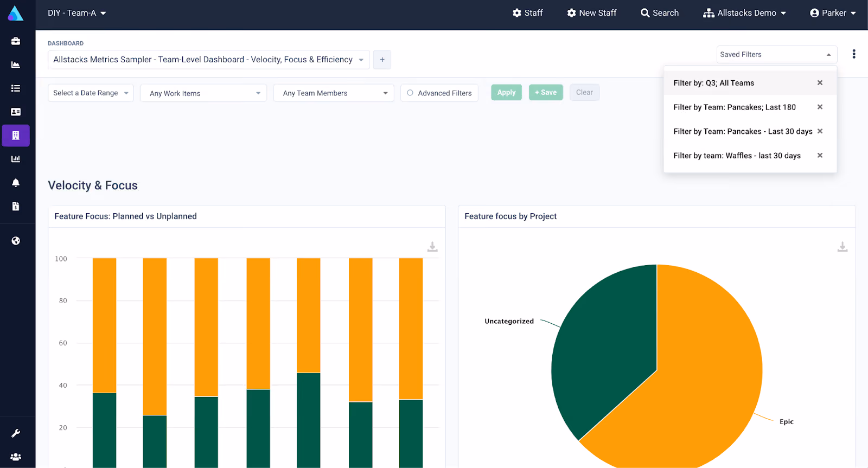Open the ID card icon in sidebar
Image resolution: width=868 pixels, height=468 pixels.
point(16,112)
